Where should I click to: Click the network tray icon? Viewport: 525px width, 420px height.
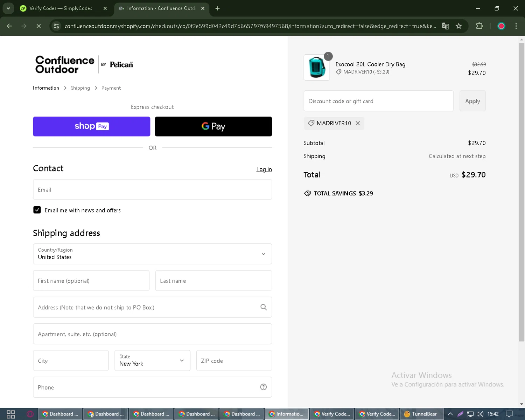(x=470, y=414)
